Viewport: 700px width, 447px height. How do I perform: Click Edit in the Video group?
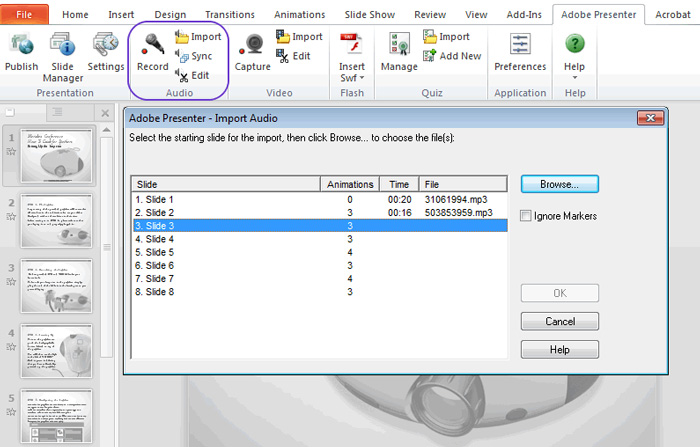tap(293, 56)
